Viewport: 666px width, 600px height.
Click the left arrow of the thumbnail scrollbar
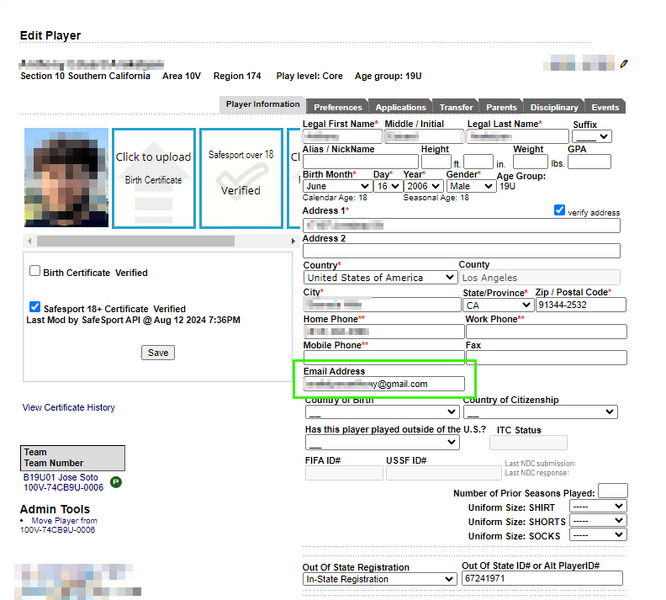[x=29, y=241]
